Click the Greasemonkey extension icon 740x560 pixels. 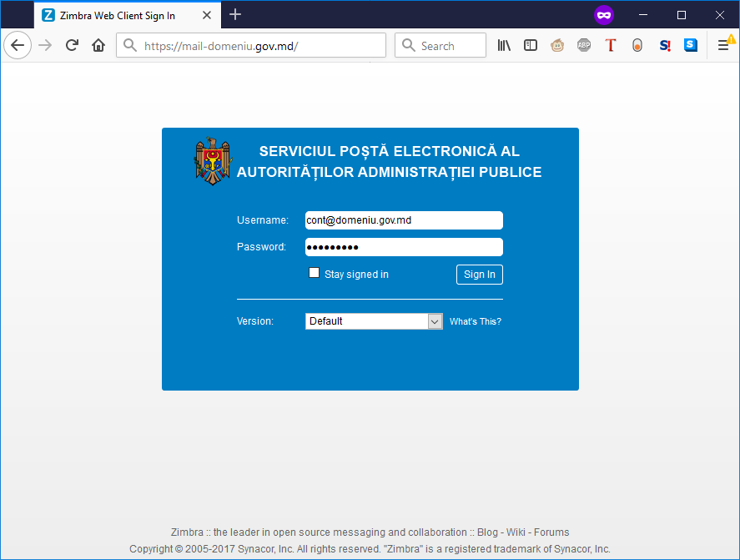click(556, 45)
